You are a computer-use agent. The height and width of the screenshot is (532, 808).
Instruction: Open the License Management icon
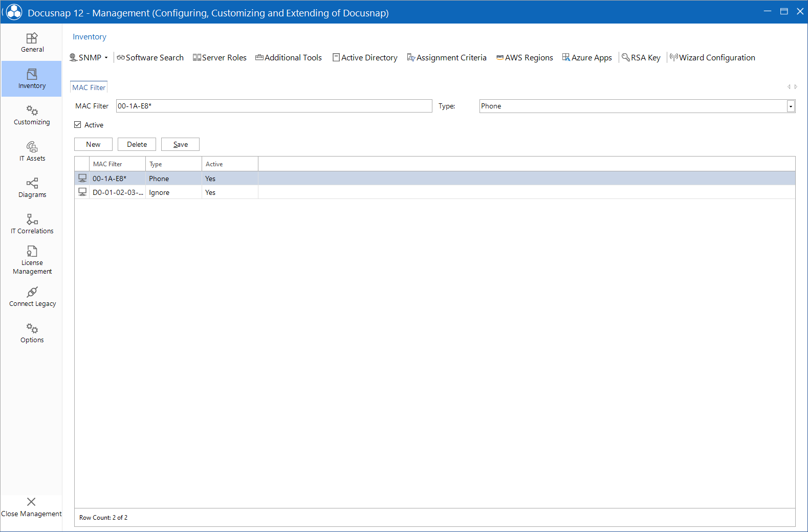tap(32, 251)
